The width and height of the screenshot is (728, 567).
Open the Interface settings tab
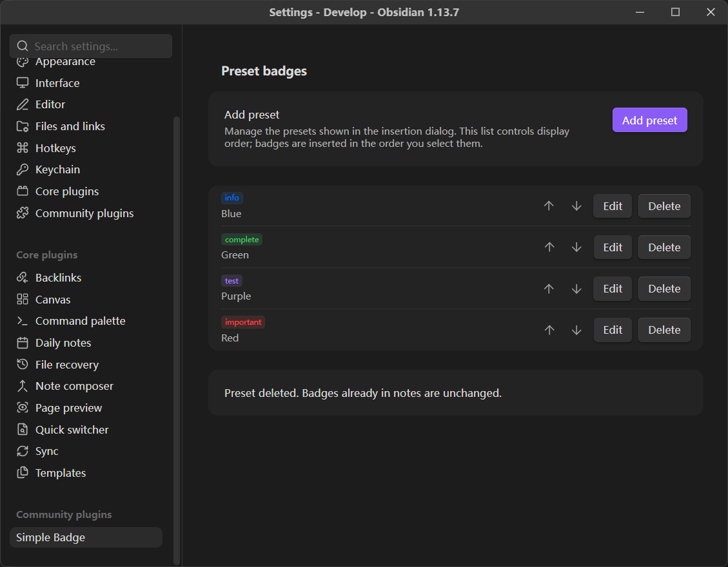click(86, 82)
